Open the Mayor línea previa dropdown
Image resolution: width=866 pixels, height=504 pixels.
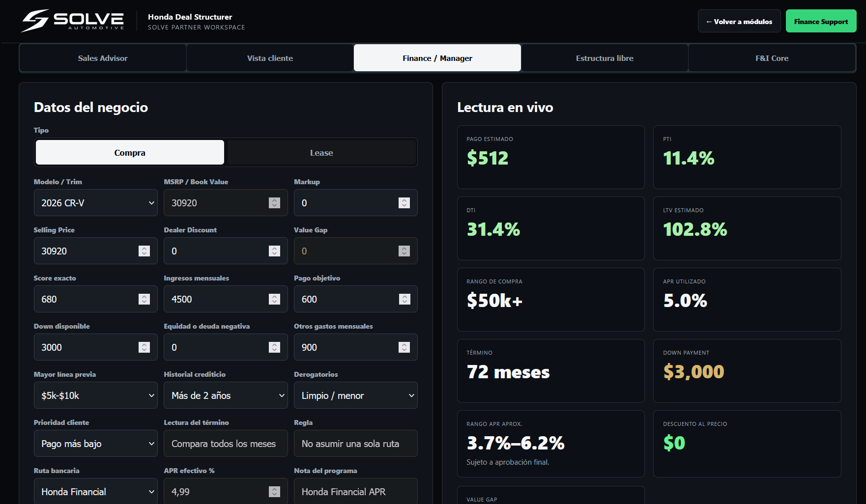point(95,395)
